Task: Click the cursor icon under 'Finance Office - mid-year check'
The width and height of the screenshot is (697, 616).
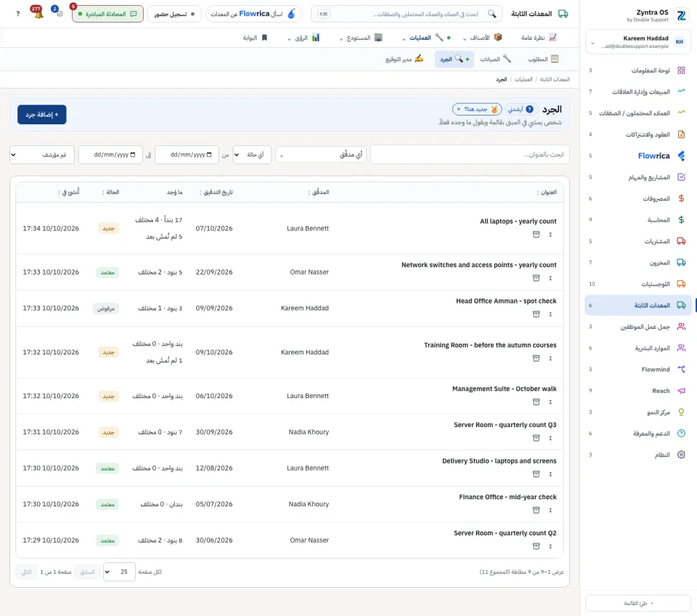Action: click(550, 510)
